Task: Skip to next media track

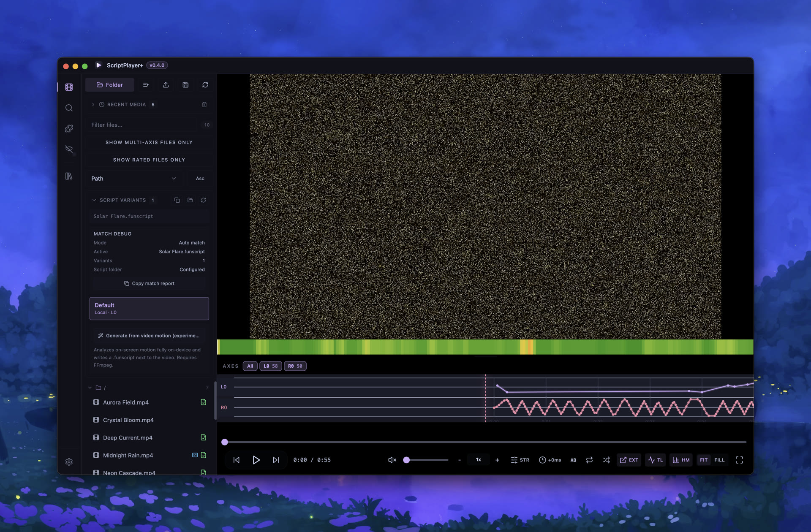Action: 276,460
